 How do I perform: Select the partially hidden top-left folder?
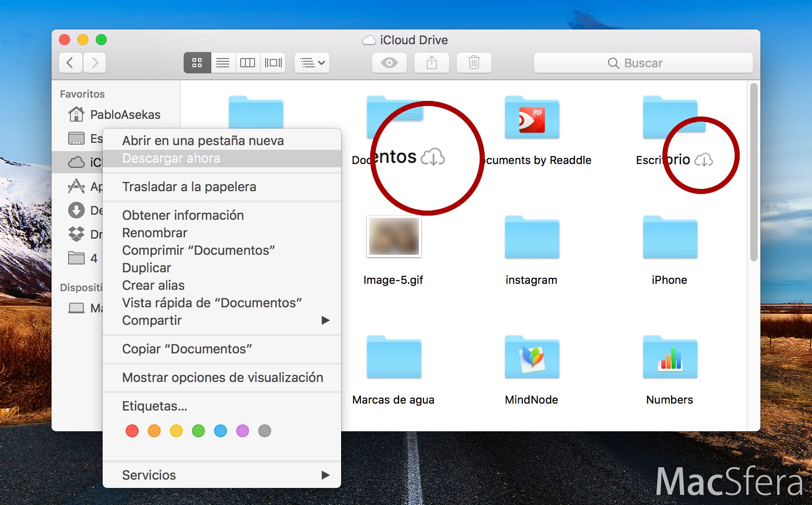(x=256, y=112)
